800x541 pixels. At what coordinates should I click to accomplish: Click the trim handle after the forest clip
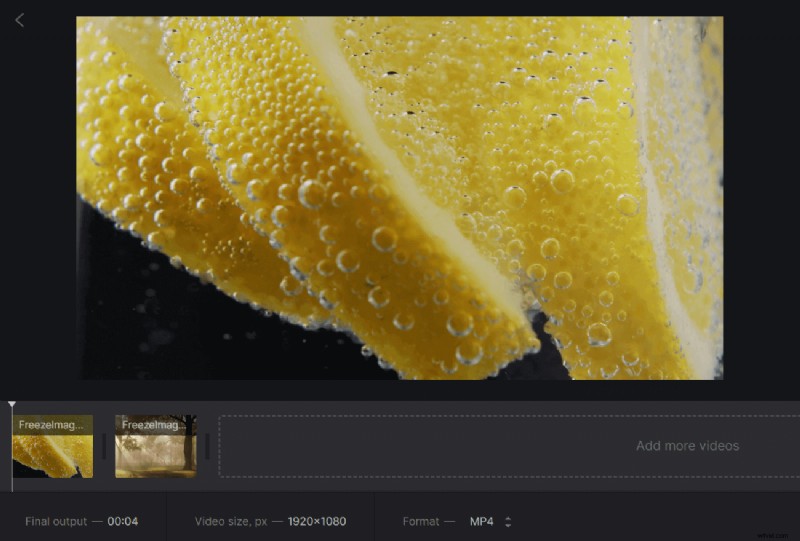coord(207,447)
